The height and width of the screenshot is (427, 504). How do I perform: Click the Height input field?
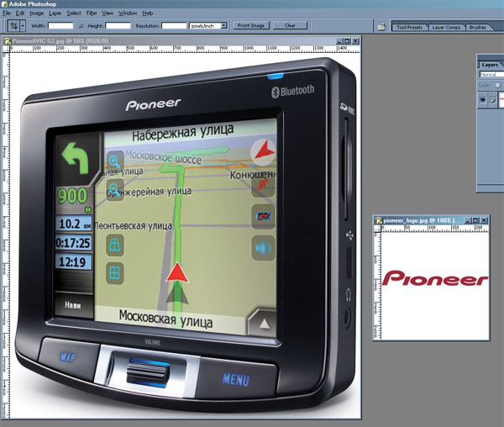tap(118, 26)
